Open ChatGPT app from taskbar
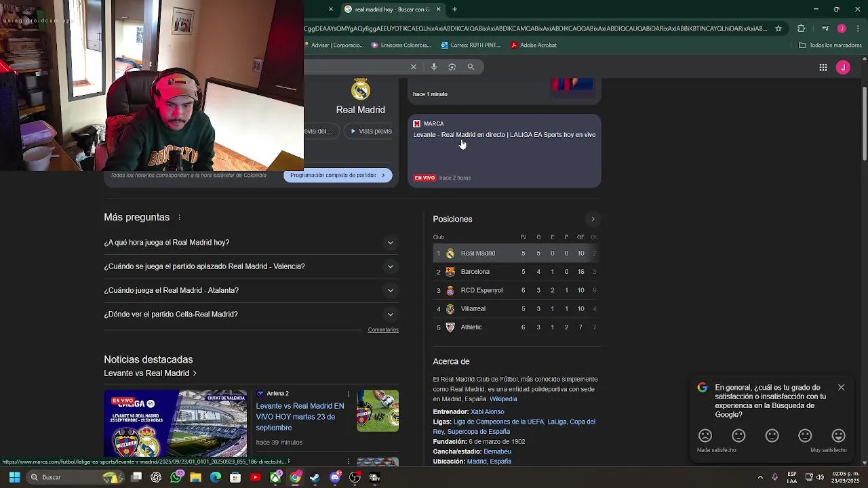868x488 pixels. coord(157,477)
